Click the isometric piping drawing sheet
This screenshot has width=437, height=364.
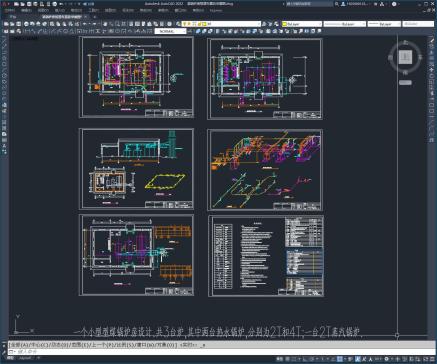265,170
